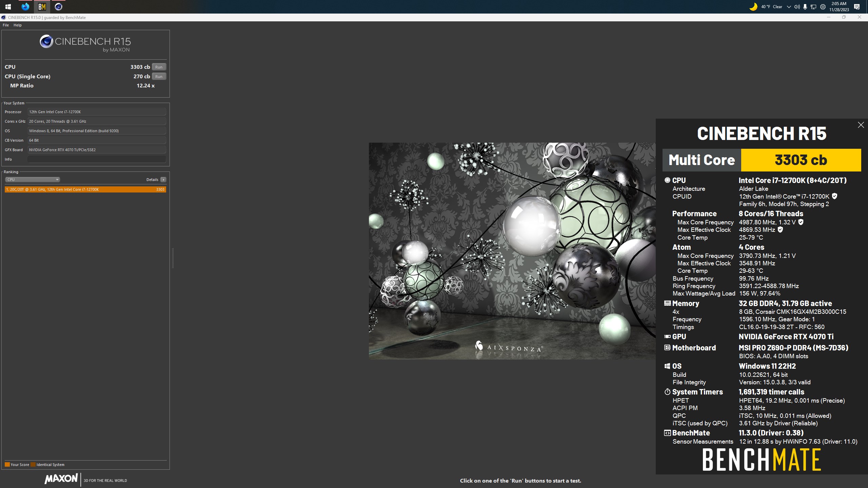The image size is (868, 488).
Task: Click the CPUID verified shield badge
Action: tap(834, 196)
